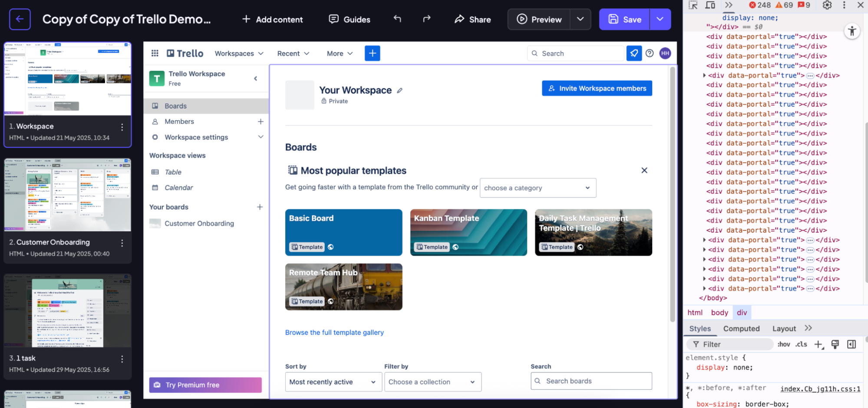Collapse the Trello sidebar arrow
The height and width of the screenshot is (408, 868).
[255, 79]
